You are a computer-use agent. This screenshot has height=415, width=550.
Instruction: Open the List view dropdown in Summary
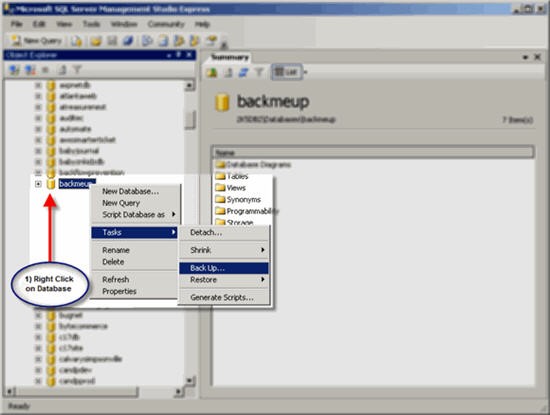tap(306, 73)
